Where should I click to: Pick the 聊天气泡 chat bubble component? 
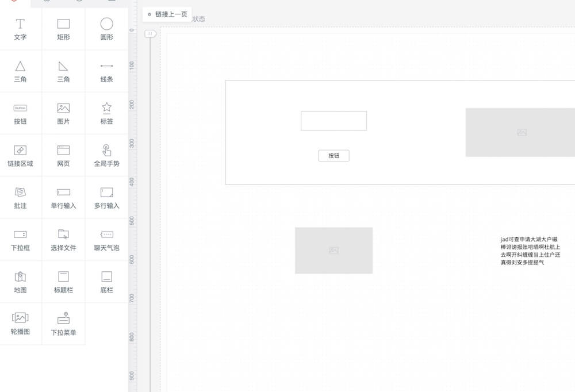[x=106, y=240]
